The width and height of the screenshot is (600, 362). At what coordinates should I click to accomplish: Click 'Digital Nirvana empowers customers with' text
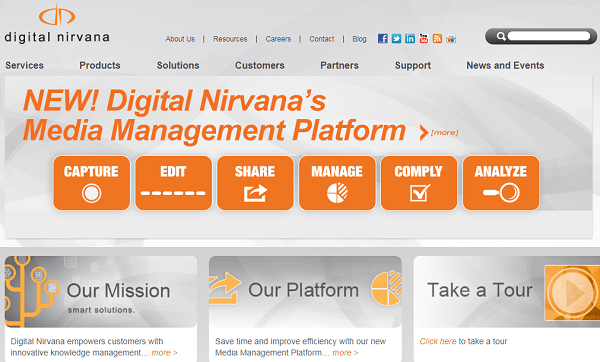coord(87,341)
